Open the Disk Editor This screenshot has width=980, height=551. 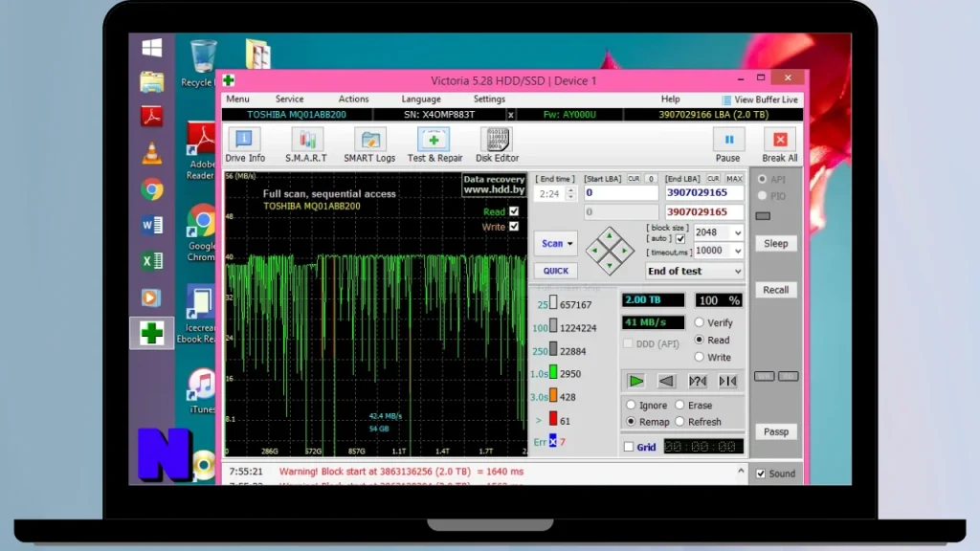497,145
